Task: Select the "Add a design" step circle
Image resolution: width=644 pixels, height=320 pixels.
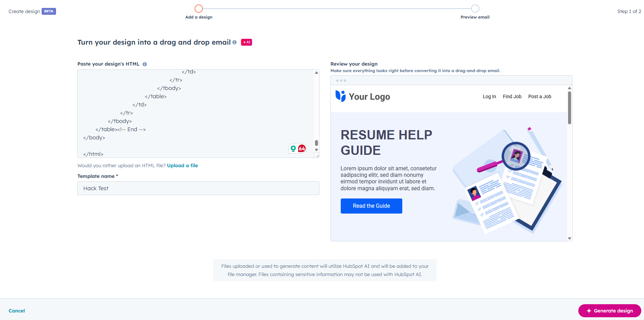Action: [x=199, y=8]
